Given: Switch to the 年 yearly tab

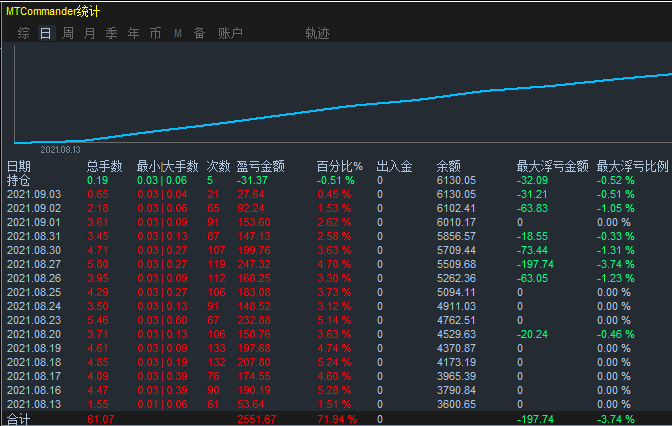Looking at the screenshot, I should click(133, 33).
